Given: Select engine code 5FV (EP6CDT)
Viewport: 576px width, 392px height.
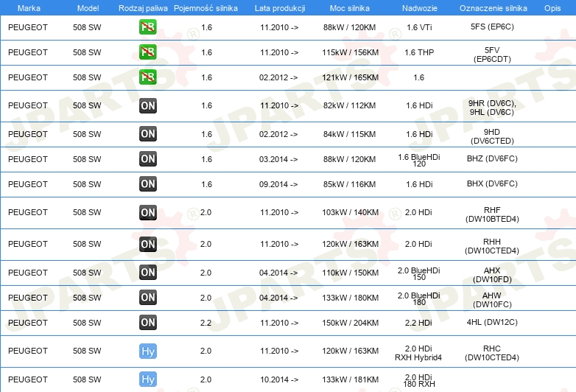Looking at the screenshot, I should [x=492, y=55].
